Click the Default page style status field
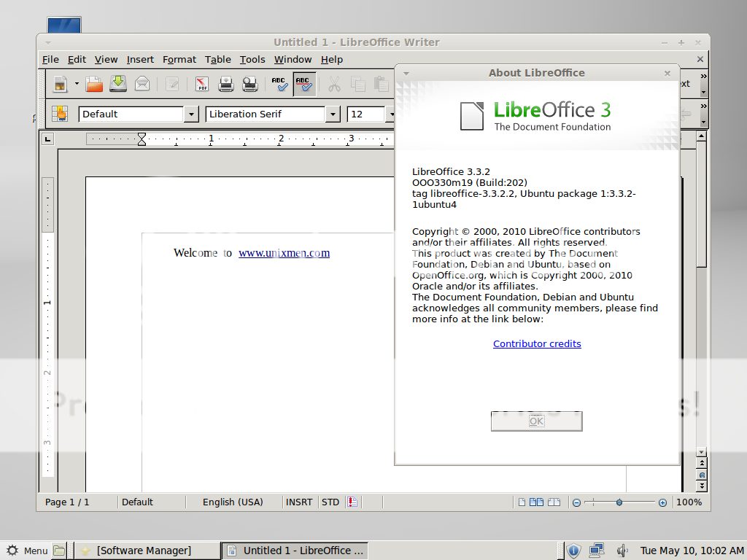This screenshot has width=747, height=560. [137, 502]
